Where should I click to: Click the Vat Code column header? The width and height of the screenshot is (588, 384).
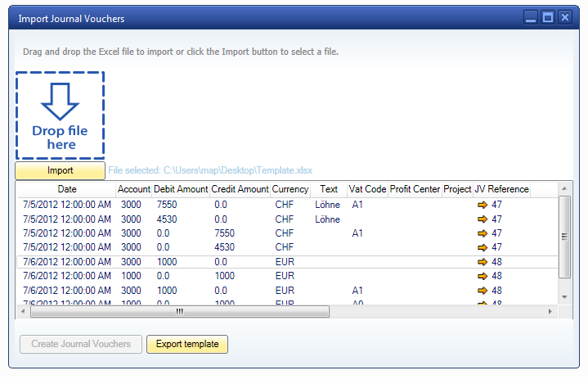coord(367,189)
